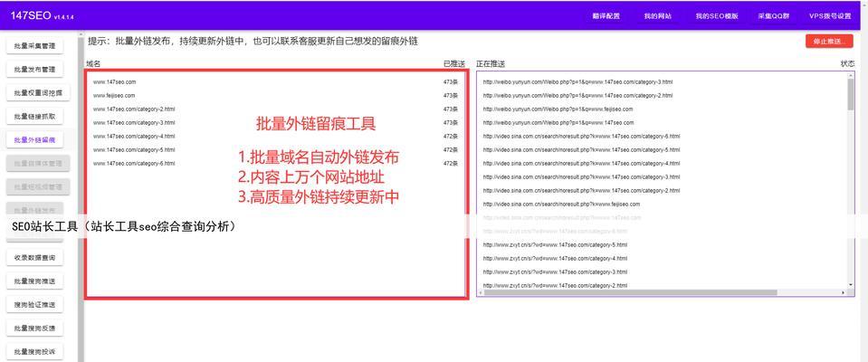Click the 已推送 column header
Image resolution: width=868 pixels, height=362 pixels.
[454, 64]
